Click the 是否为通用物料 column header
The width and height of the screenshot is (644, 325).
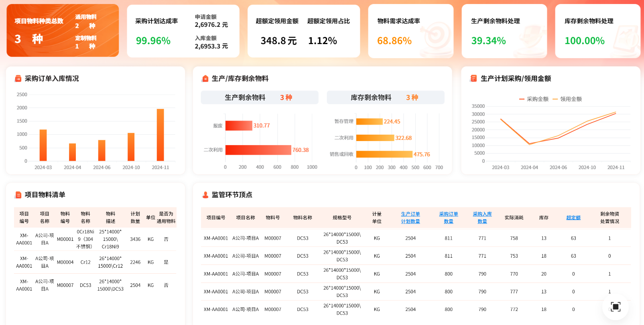coord(166,218)
